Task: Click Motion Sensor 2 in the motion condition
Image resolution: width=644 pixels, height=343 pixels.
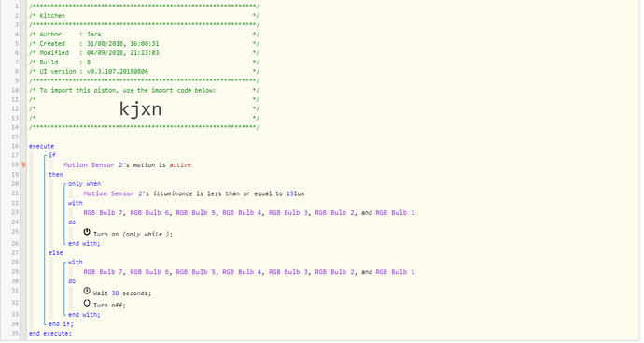Action: click(x=93, y=164)
